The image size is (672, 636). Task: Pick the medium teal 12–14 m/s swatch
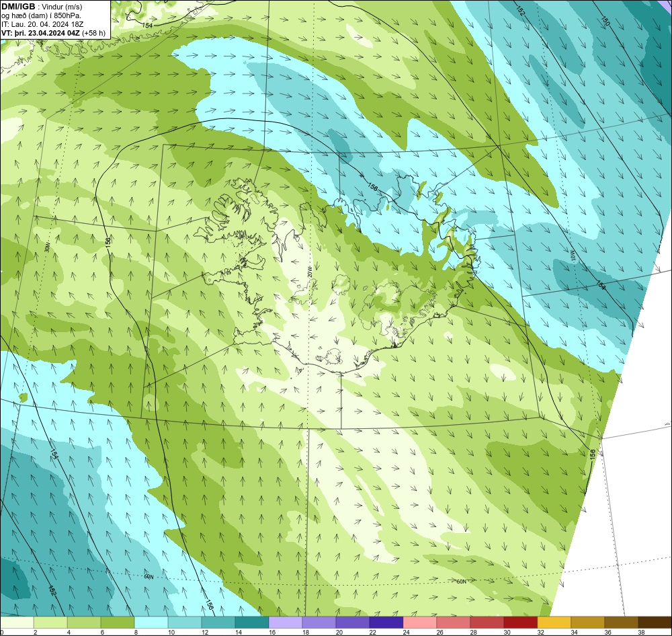pos(218,623)
